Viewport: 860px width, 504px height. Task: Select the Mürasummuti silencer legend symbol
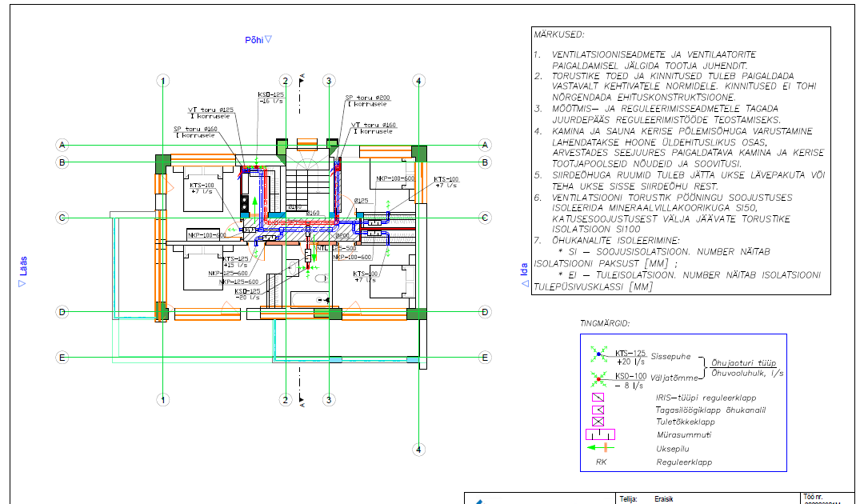click(x=600, y=434)
